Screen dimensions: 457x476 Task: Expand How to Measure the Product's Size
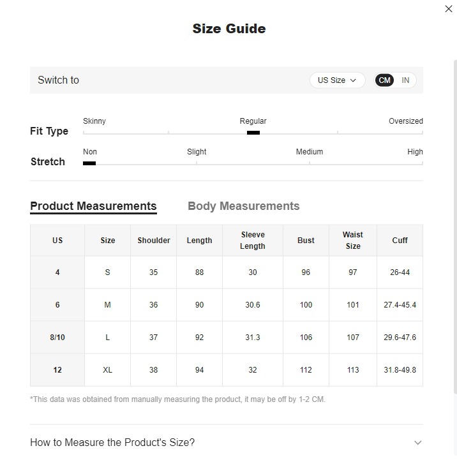tap(112, 443)
